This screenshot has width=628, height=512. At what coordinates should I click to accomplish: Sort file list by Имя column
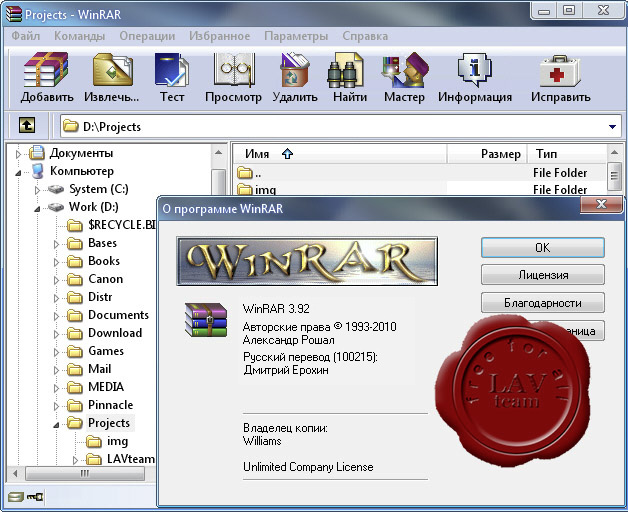[340, 154]
